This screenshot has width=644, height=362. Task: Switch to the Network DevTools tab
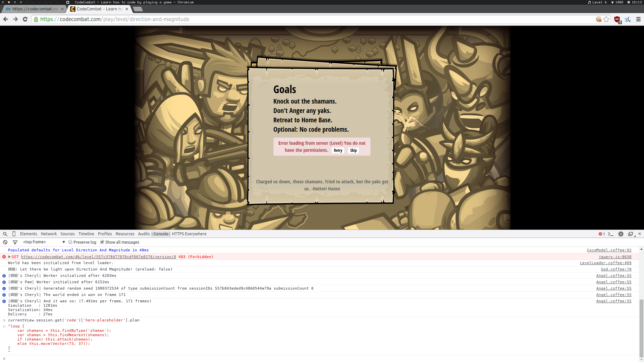(49, 234)
